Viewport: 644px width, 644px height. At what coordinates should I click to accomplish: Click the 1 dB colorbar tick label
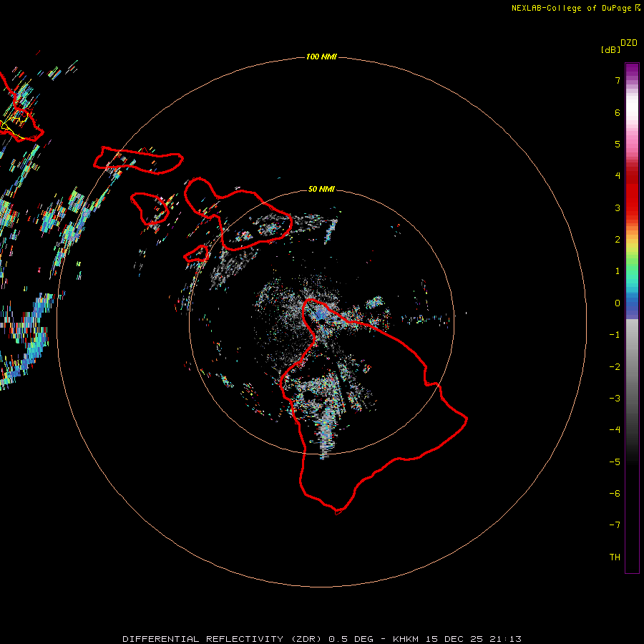pyautogui.click(x=618, y=271)
